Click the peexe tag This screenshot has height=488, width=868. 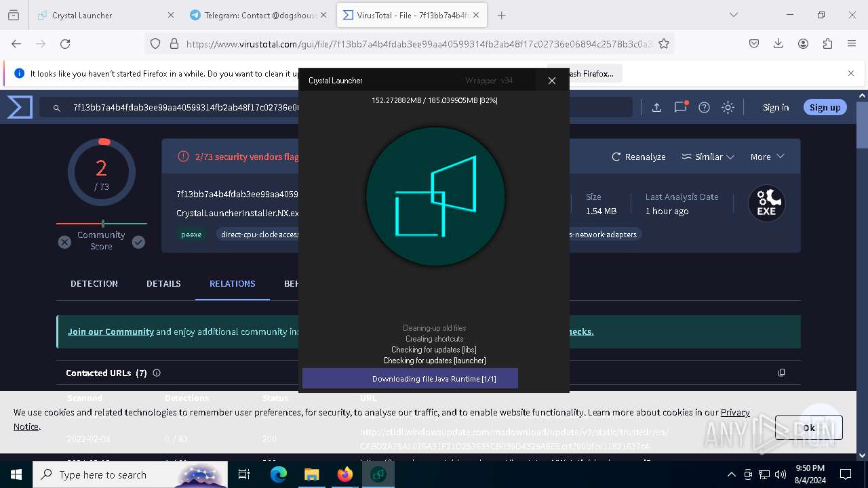(x=191, y=235)
